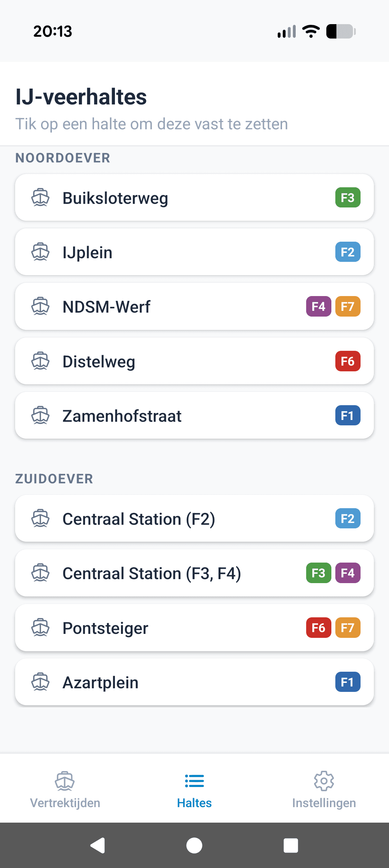The image size is (389, 868).
Task: Tap the Centraal Station (F3, F4) label
Action: point(152,573)
